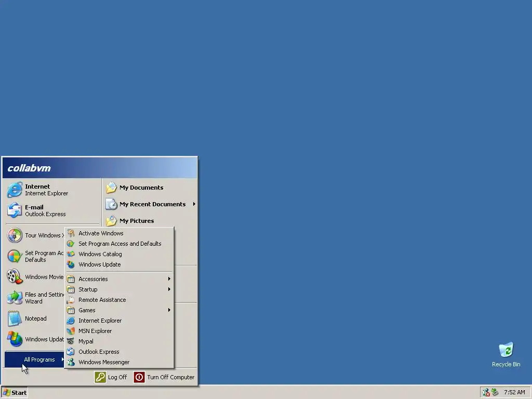Click the Log Off label

[117, 377]
